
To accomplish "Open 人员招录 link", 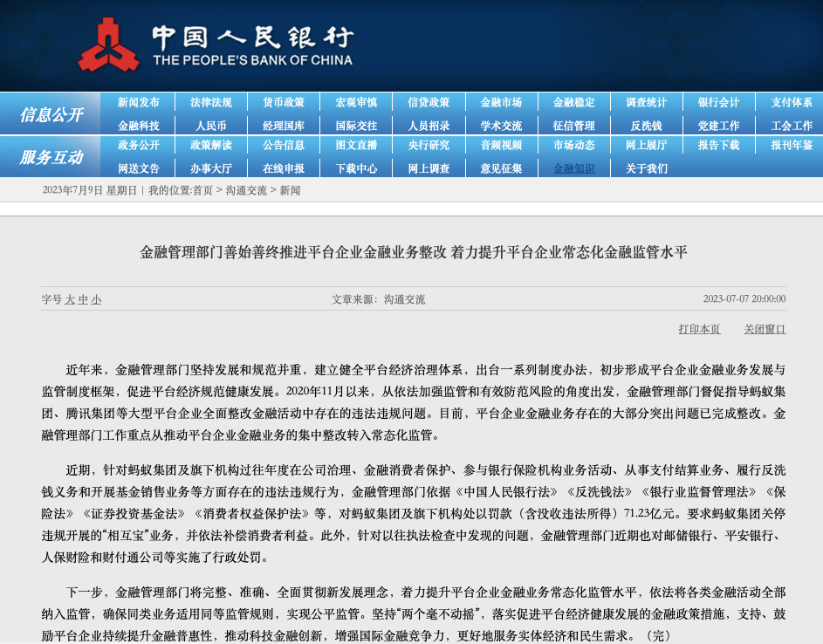I will click(x=429, y=126).
